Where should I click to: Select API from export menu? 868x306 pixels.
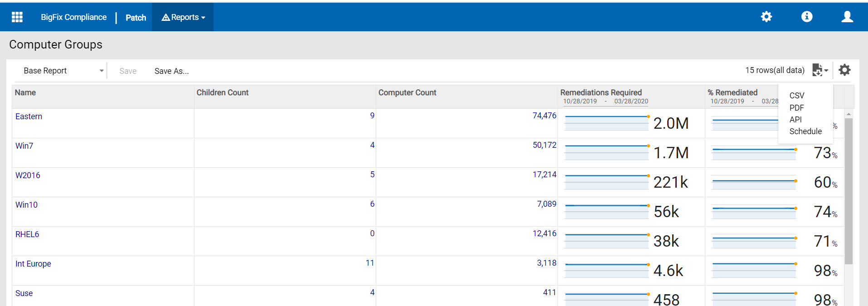click(795, 120)
